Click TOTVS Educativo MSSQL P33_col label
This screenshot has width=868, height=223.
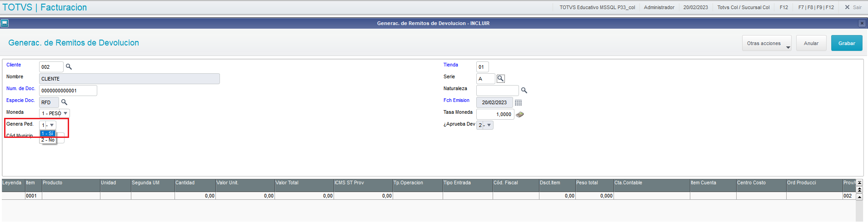click(597, 7)
